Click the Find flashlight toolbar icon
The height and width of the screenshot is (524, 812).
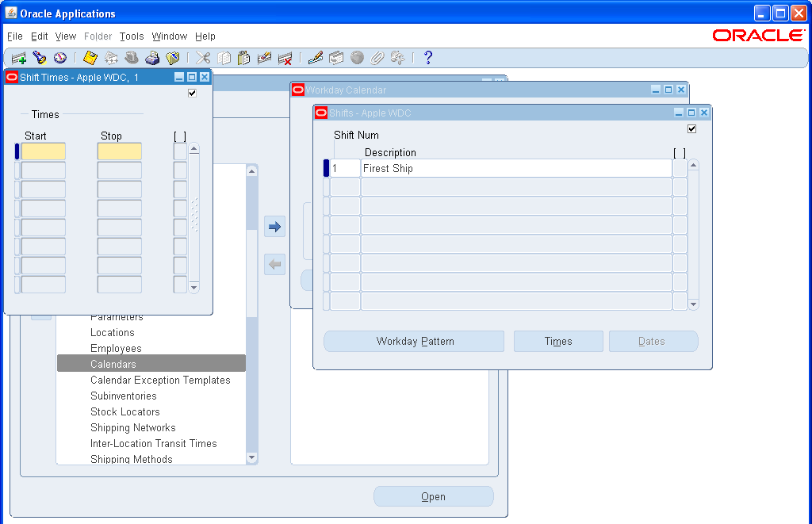(40, 57)
